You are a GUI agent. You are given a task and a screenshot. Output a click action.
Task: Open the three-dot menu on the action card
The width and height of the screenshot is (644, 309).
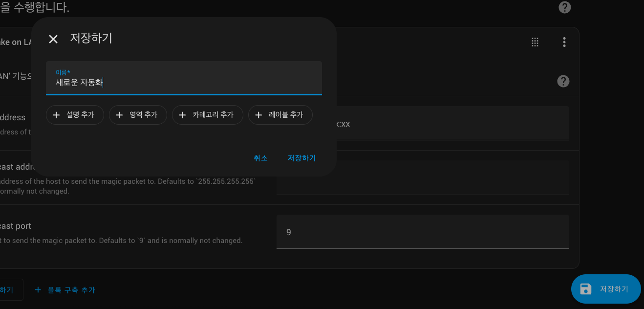point(564,42)
